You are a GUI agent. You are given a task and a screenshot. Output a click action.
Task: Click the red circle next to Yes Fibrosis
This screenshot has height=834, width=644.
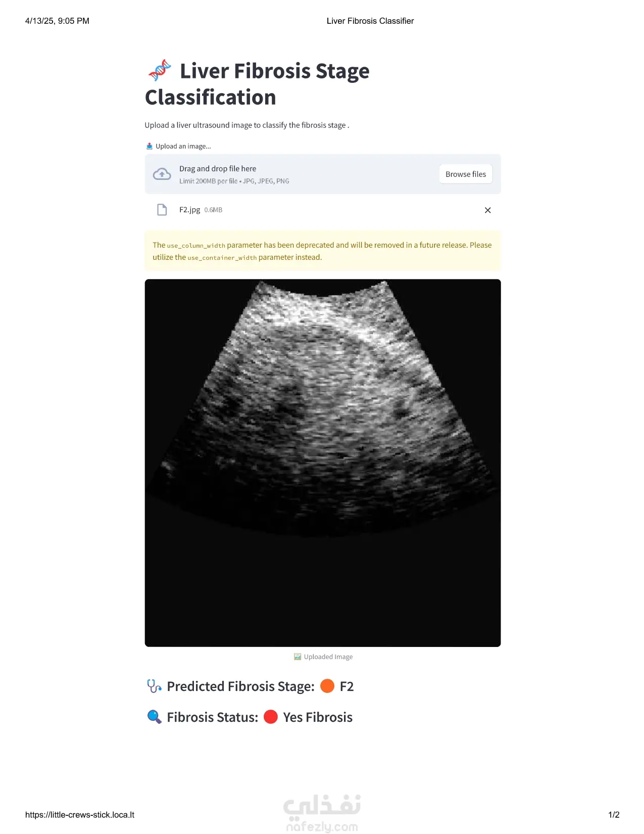(271, 717)
